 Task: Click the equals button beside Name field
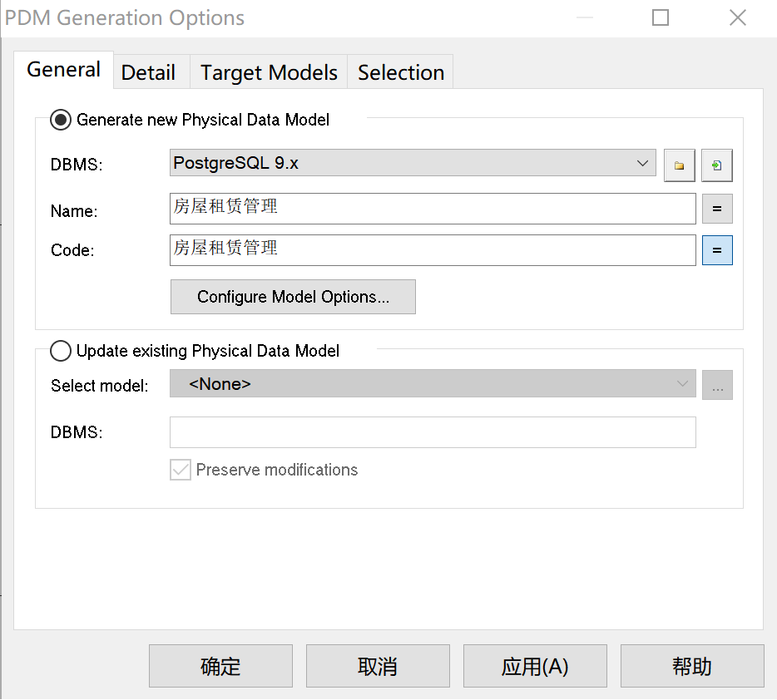coord(716,209)
